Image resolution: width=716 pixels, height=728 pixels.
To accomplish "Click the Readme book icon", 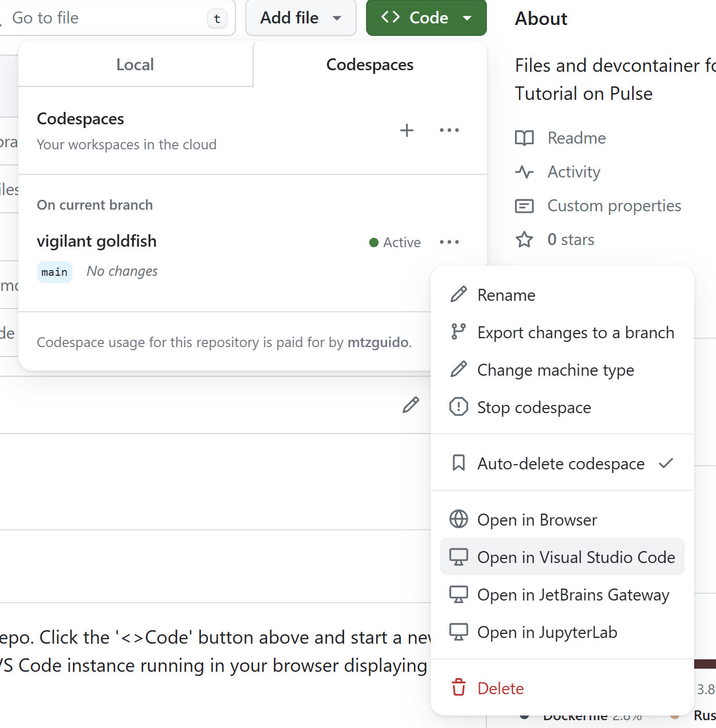I will pyautogui.click(x=524, y=138).
